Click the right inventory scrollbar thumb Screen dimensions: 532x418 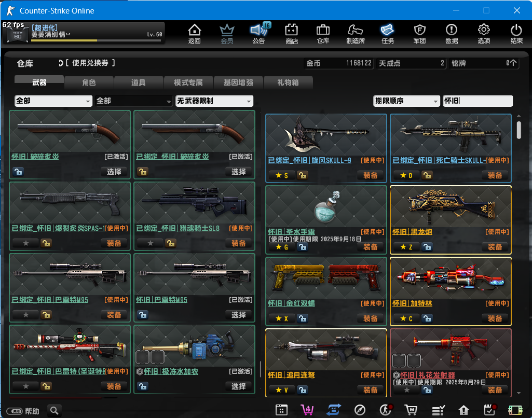coord(519,130)
